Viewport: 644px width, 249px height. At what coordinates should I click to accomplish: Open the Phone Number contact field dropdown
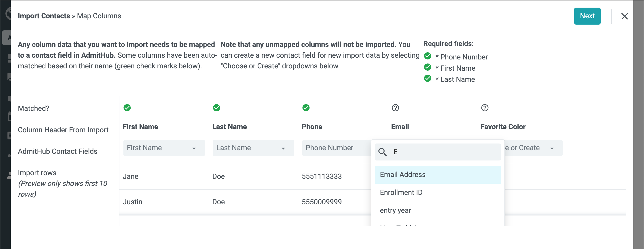(x=337, y=148)
